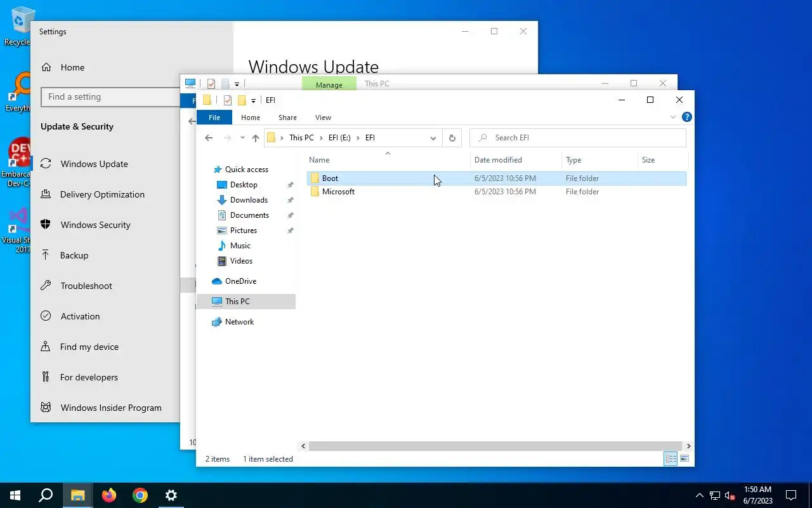Sort by Date modified column header
This screenshot has width=812, height=508.
516,160
